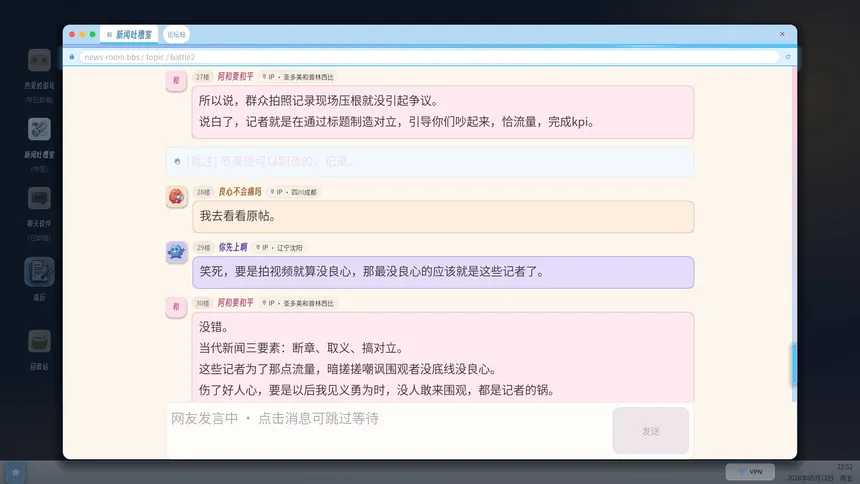Click the location pin in 辽宁沈阳 IP tag
This screenshot has width=860, height=484.
point(258,247)
